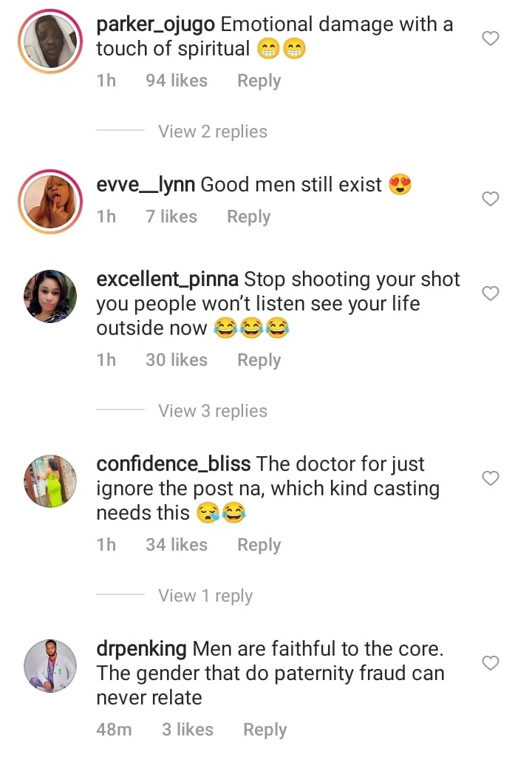Like drpenking's comment with the heart
532x771 pixels.
pyautogui.click(x=491, y=663)
